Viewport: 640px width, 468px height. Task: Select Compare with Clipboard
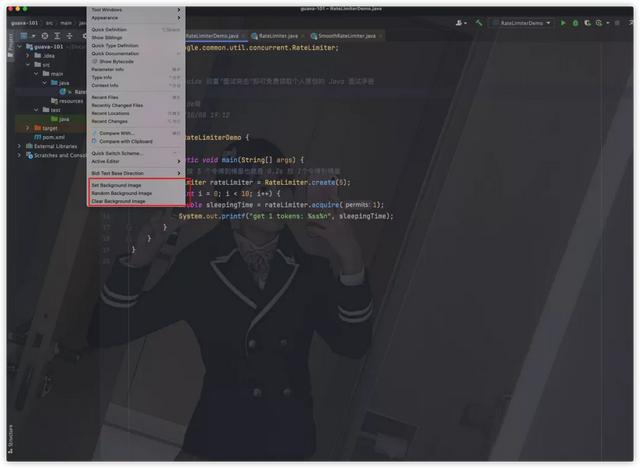136,142
